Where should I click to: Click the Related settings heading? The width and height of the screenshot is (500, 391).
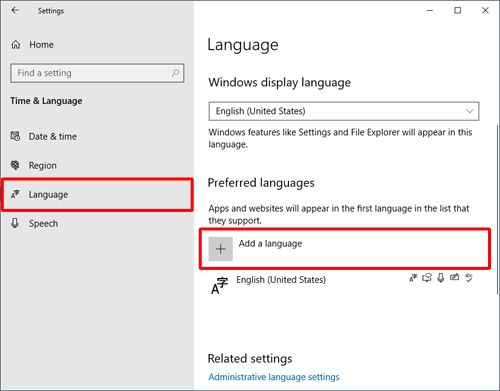click(250, 359)
